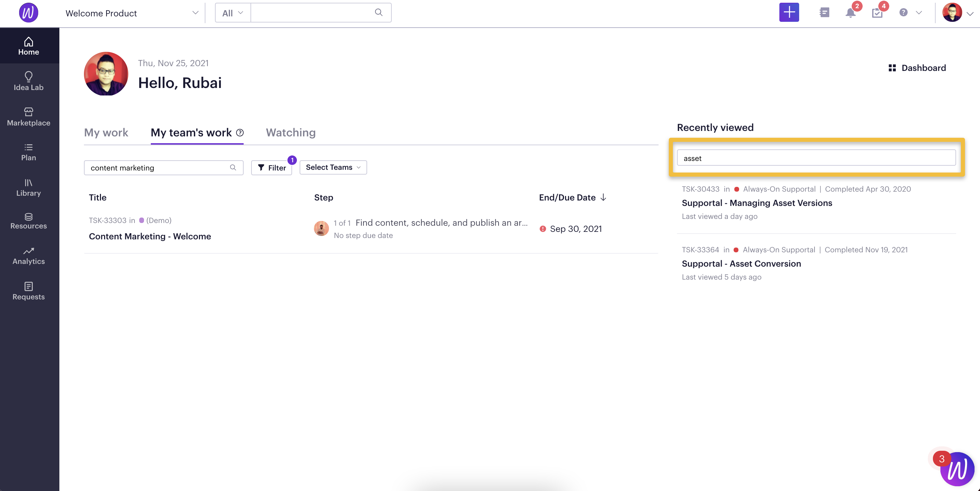Click the large profile photo beside Hello, Rubai
This screenshot has width=980, height=491.
(x=106, y=74)
